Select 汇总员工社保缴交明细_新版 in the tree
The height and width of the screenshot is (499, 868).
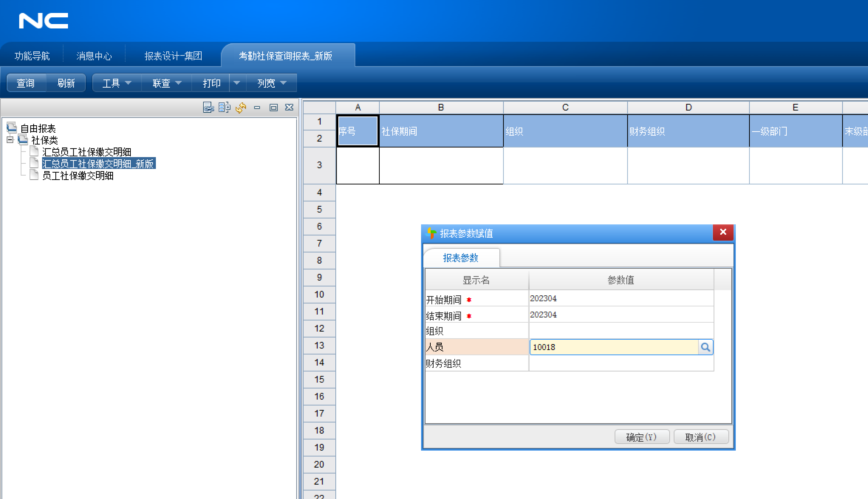click(98, 163)
